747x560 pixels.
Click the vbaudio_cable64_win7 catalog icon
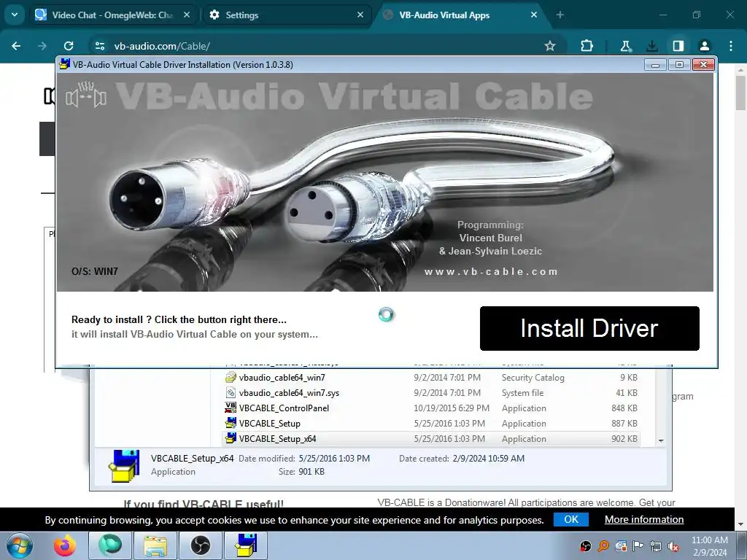pos(231,377)
